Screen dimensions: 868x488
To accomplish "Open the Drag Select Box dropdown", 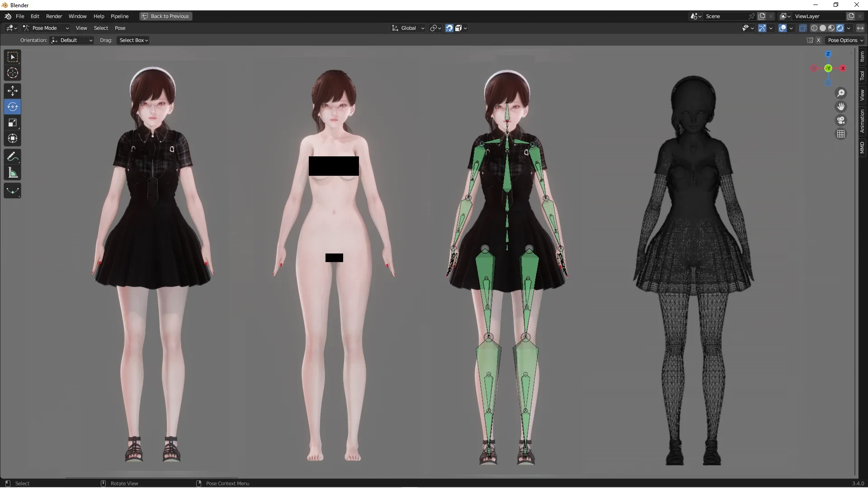I will click(133, 40).
